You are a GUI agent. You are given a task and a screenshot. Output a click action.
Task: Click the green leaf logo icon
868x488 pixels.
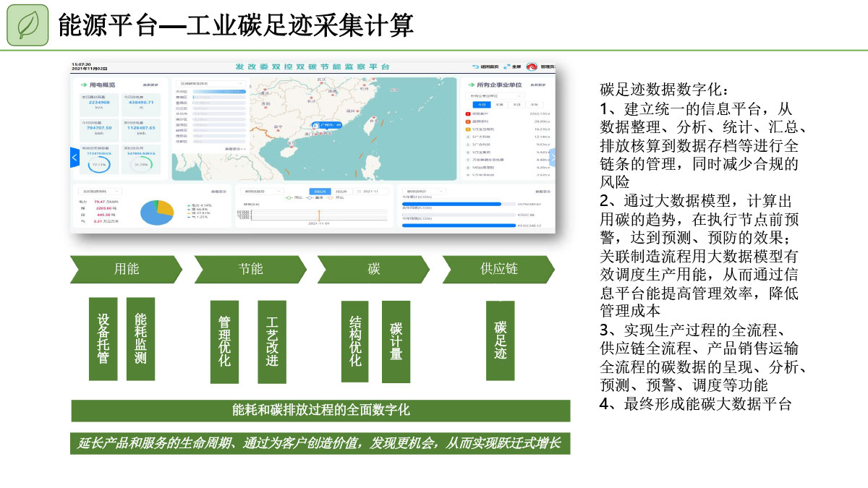(27, 25)
